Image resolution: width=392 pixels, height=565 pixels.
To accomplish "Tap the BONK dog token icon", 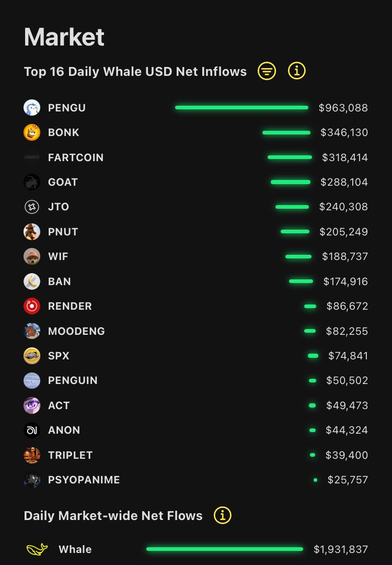I will tap(32, 132).
